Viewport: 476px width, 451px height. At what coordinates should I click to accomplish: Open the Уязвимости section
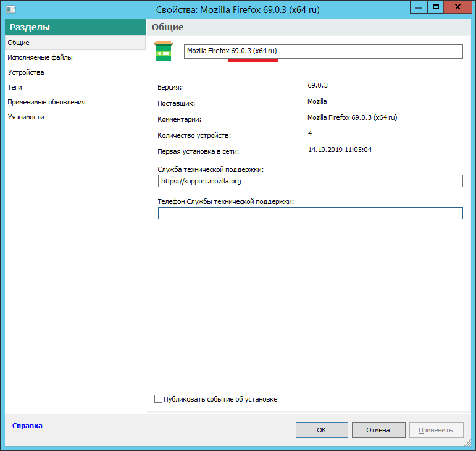(x=26, y=117)
